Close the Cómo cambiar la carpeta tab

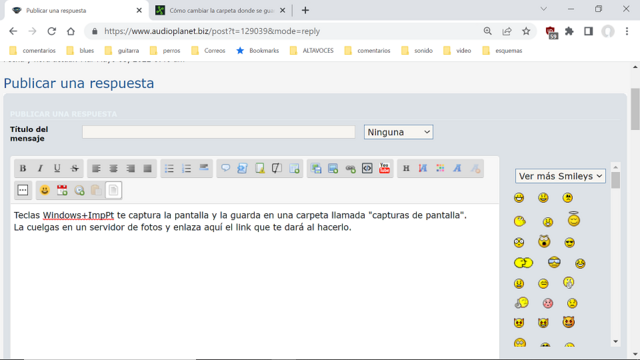282,11
